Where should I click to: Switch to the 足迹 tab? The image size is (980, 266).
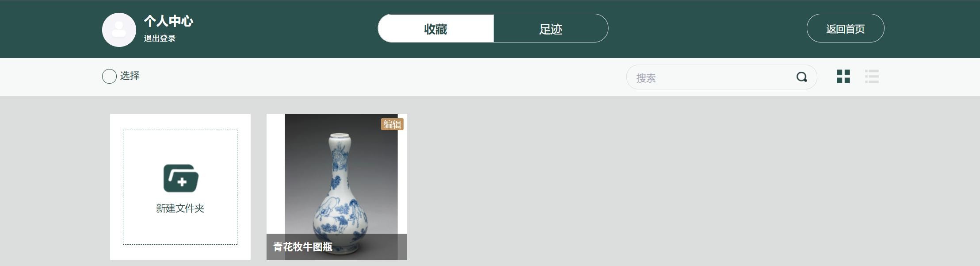pyautogui.click(x=551, y=28)
